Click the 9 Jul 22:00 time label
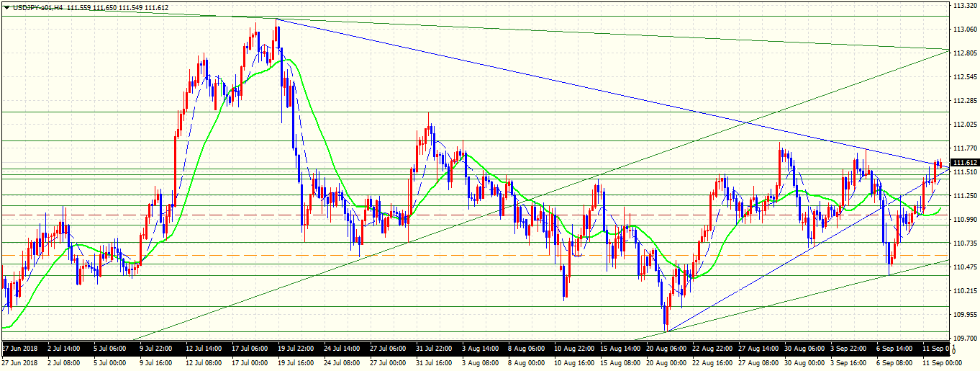This screenshot has width=980, height=371. pos(158,348)
